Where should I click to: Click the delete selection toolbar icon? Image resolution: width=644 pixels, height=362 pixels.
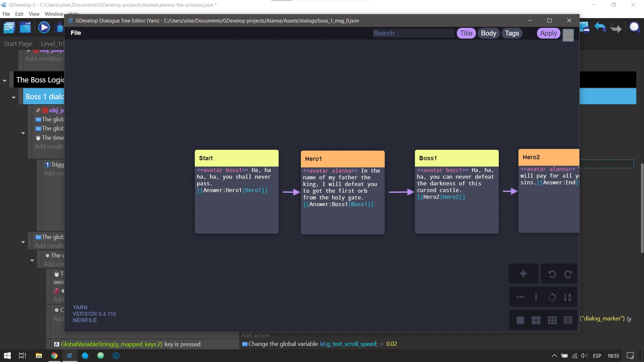coord(585,27)
